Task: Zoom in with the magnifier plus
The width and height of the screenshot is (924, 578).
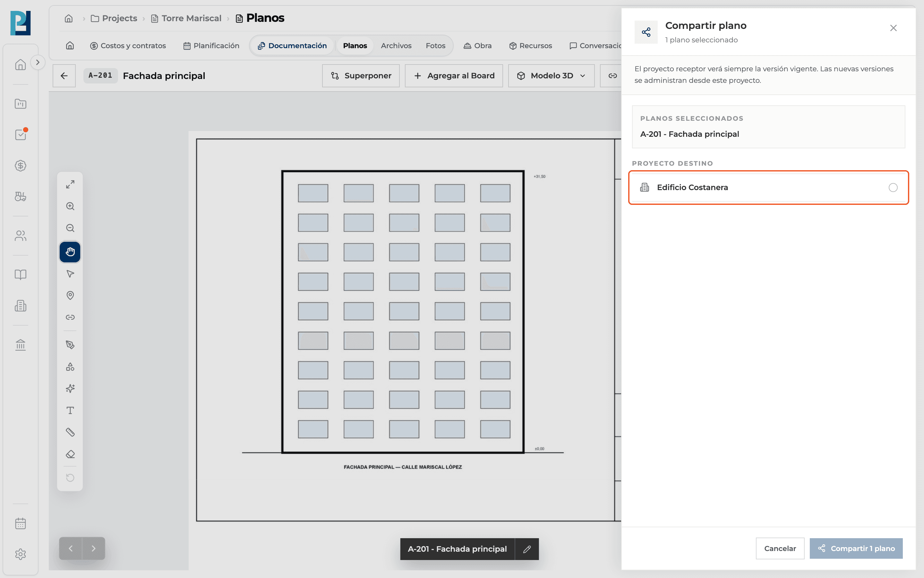Action: (x=70, y=206)
